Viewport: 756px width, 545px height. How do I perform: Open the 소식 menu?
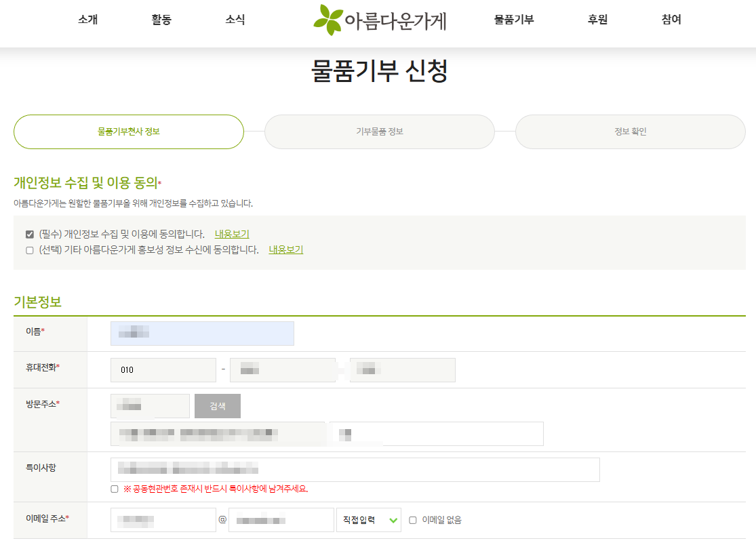coord(235,20)
